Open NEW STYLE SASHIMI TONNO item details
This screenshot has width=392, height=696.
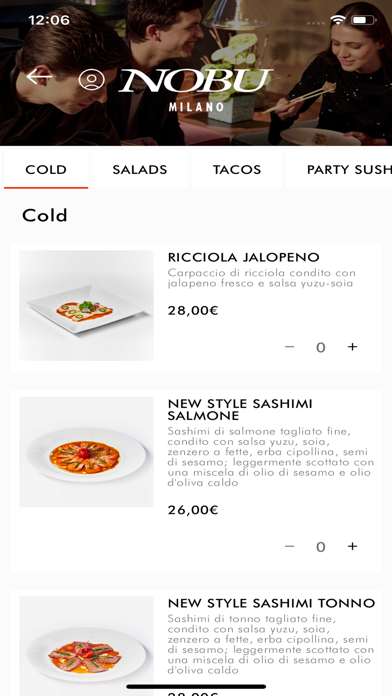pyautogui.click(x=271, y=603)
